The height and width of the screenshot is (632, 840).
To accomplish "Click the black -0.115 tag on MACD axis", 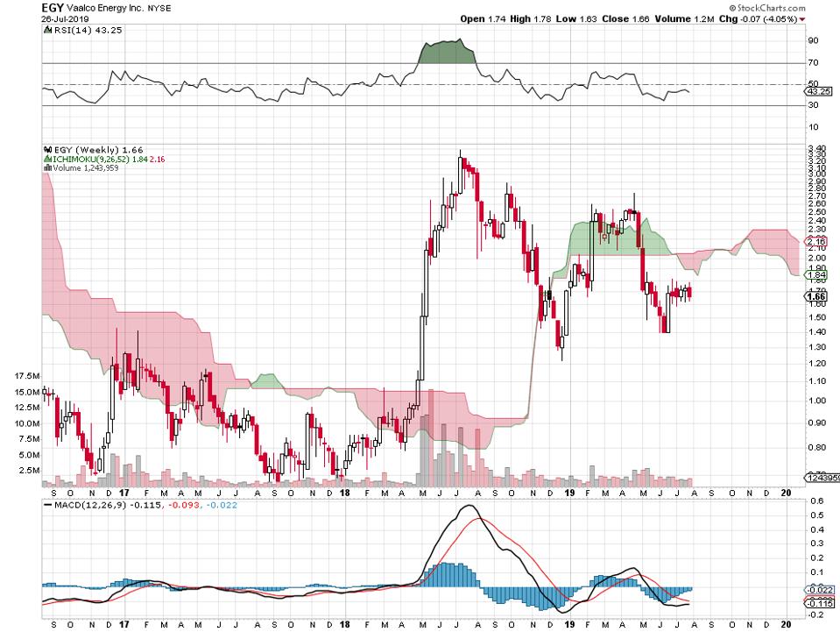I will 820,604.
